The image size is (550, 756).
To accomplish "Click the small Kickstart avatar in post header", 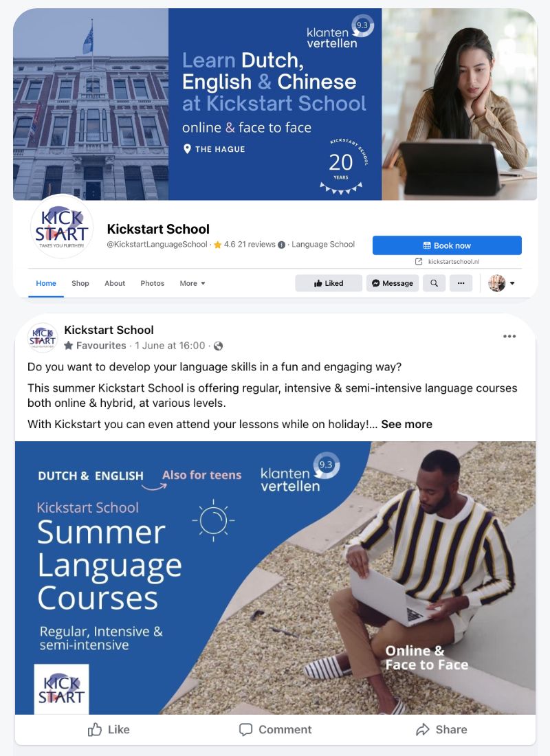I will click(43, 337).
